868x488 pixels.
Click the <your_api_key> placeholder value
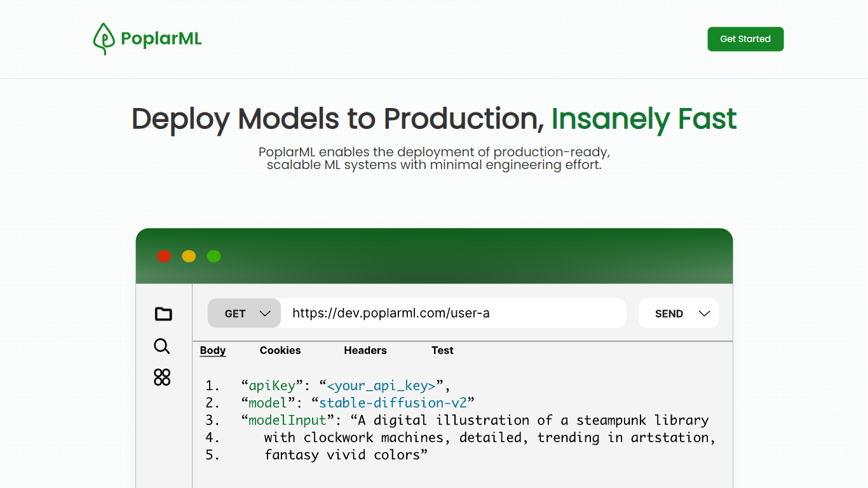click(381, 386)
